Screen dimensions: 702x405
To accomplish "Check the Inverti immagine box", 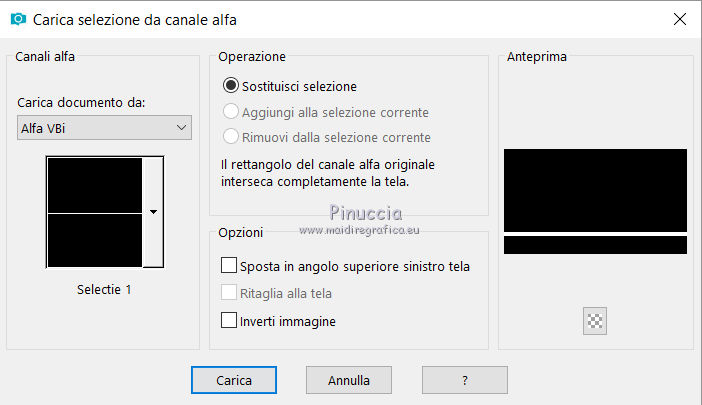I will point(229,322).
